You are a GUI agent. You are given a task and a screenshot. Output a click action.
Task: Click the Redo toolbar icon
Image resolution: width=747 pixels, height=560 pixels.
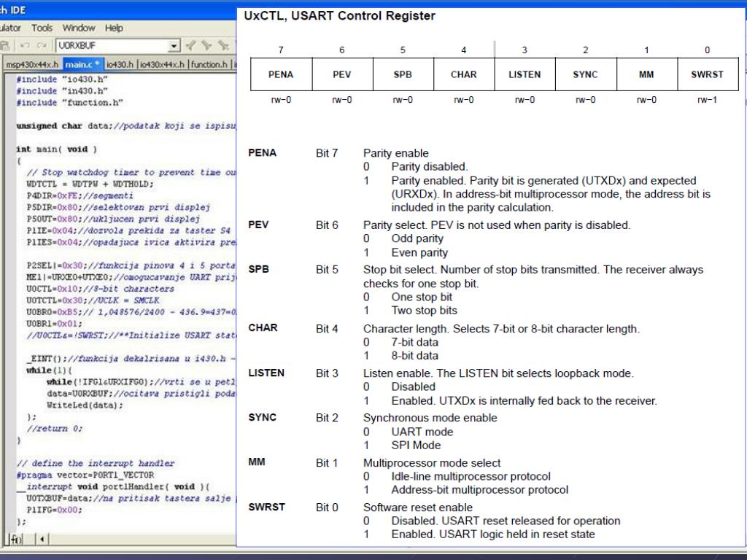click(42, 46)
